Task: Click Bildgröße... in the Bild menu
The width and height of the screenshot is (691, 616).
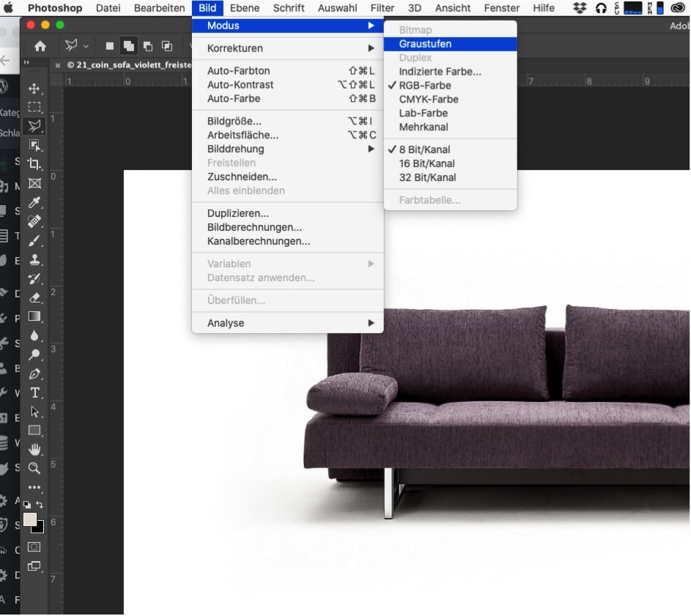Action: (234, 121)
